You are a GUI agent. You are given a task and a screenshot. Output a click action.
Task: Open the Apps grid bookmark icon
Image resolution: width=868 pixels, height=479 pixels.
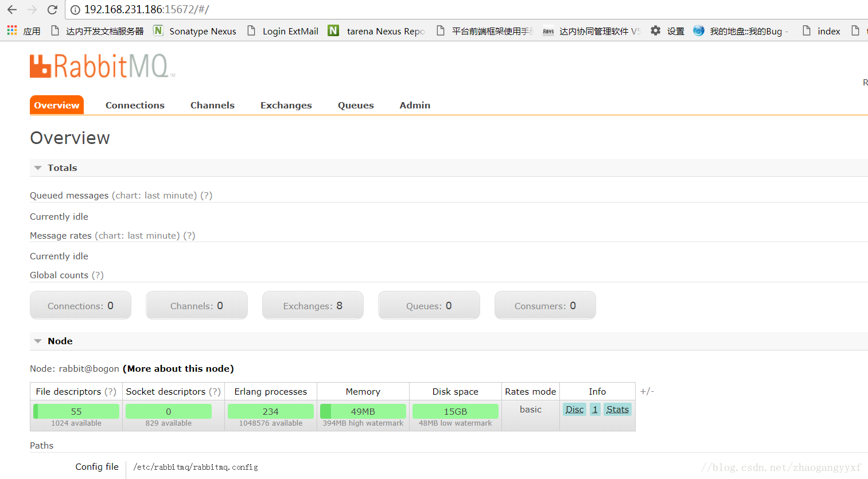(x=12, y=30)
